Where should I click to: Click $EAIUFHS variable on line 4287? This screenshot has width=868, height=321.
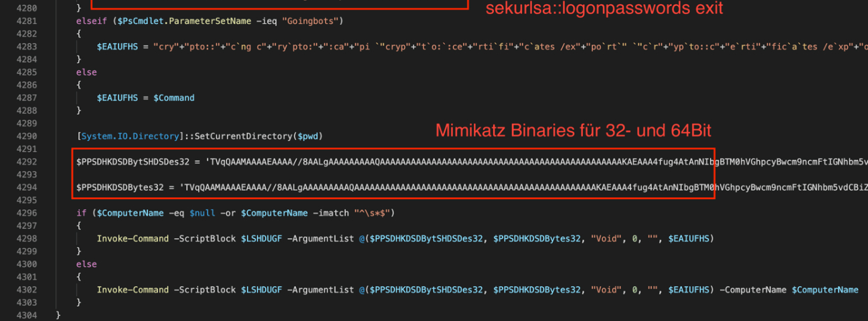119,98
